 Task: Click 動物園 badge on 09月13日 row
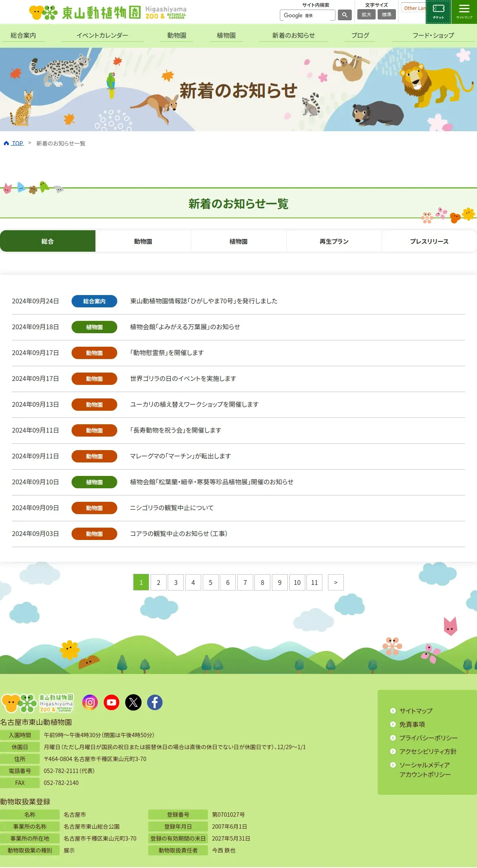point(94,404)
